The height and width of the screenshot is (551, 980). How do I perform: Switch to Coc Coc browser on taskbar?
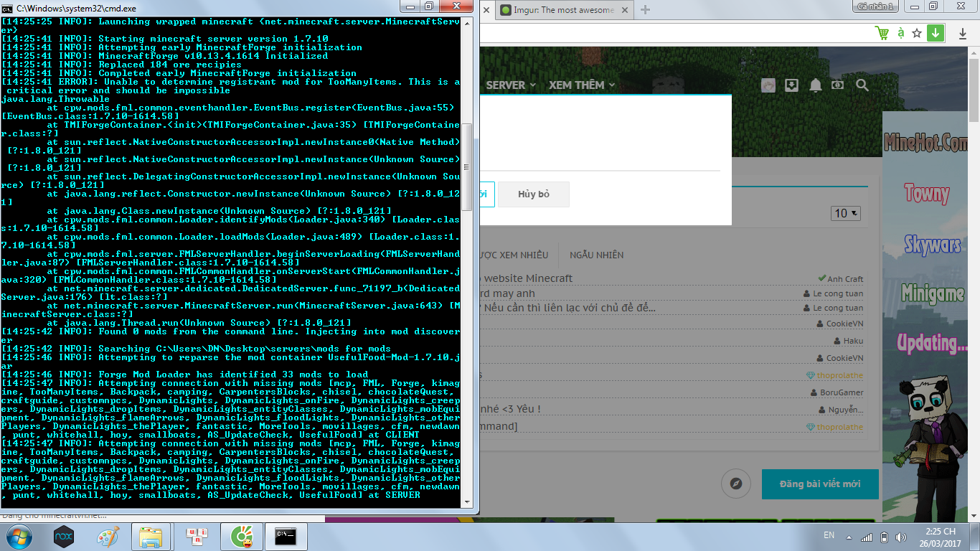(242, 537)
